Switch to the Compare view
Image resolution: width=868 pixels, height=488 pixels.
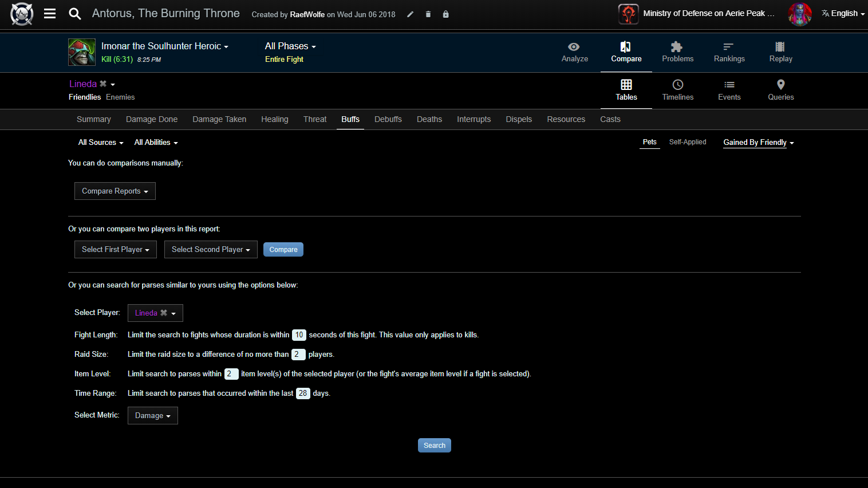[x=626, y=52]
